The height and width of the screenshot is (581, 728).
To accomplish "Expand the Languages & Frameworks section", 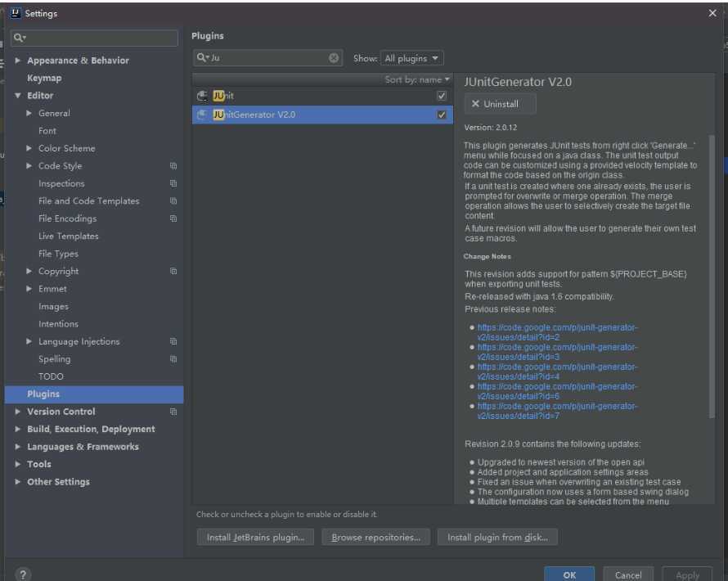I will pos(18,447).
